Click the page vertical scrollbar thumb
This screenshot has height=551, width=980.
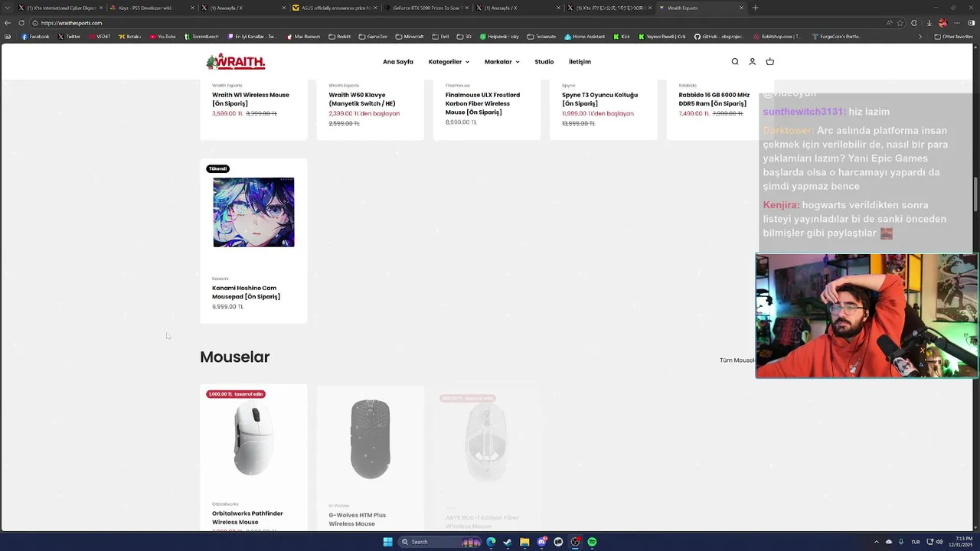click(x=975, y=195)
